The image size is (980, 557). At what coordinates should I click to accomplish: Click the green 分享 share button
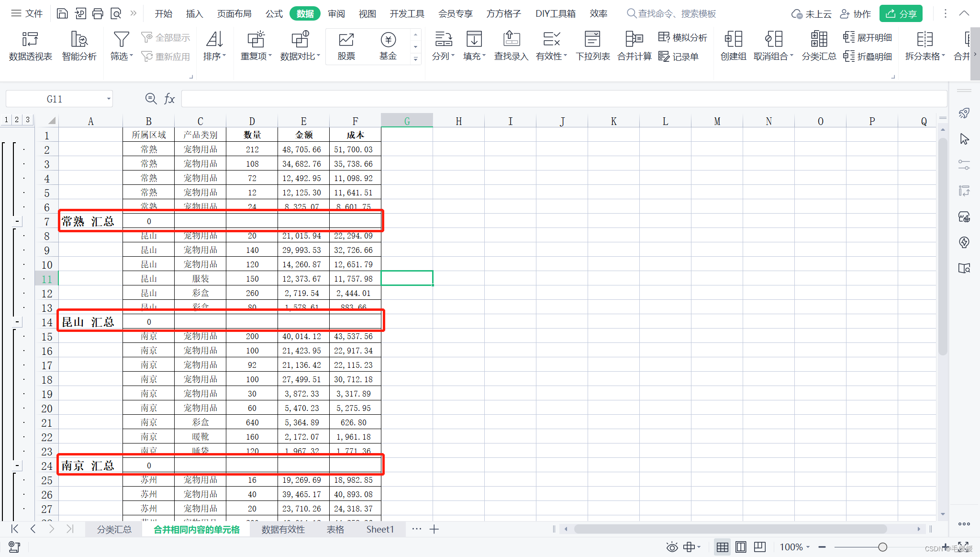click(901, 13)
